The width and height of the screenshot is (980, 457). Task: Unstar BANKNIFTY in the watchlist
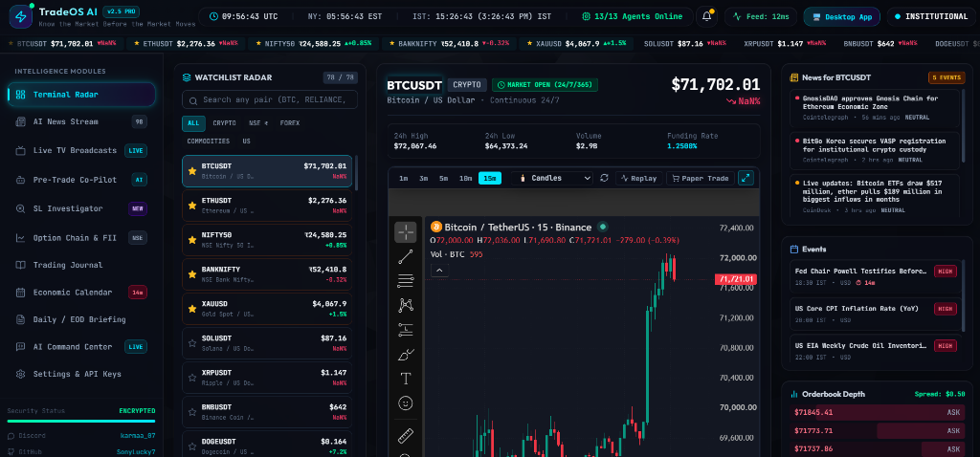click(x=192, y=274)
